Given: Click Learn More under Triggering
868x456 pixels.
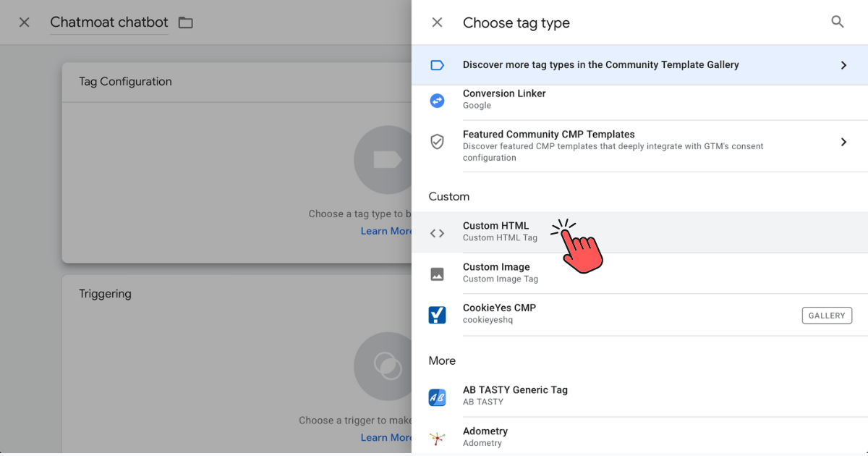Looking at the screenshot, I should (386, 437).
